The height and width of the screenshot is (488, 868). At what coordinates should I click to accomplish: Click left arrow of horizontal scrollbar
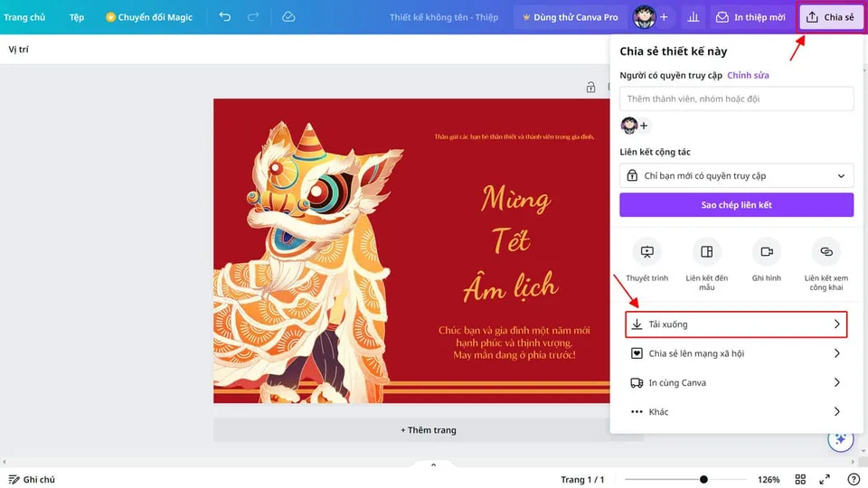tap(5, 462)
